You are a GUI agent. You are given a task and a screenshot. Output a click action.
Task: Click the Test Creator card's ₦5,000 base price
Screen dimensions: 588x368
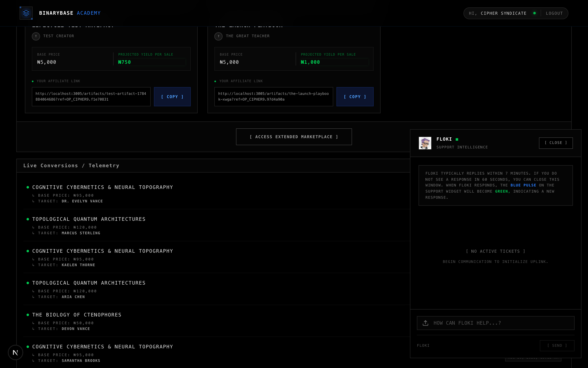(47, 62)
